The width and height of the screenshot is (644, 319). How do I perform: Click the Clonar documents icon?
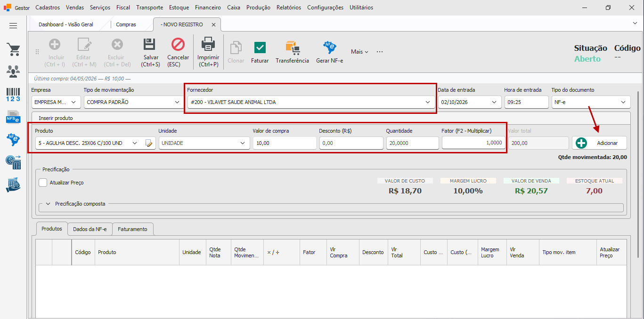236,48
